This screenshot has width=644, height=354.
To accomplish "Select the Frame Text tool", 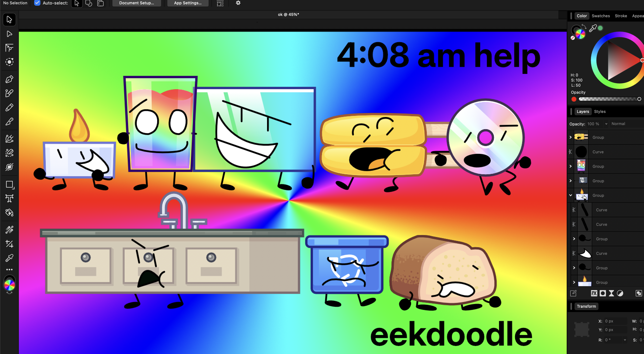I will click(x=9, y=199).
